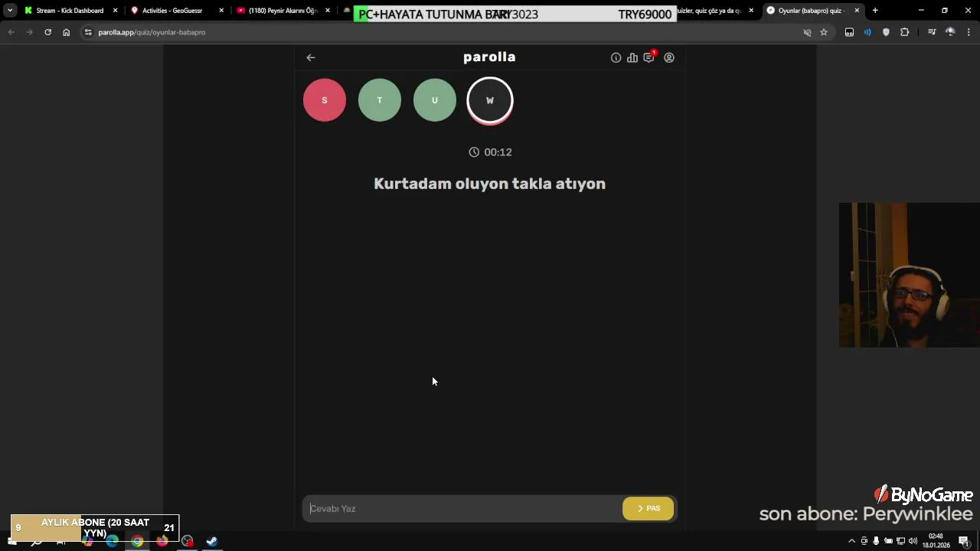Select the current letter W circle

pyautogui.click(x=490, y=100)
